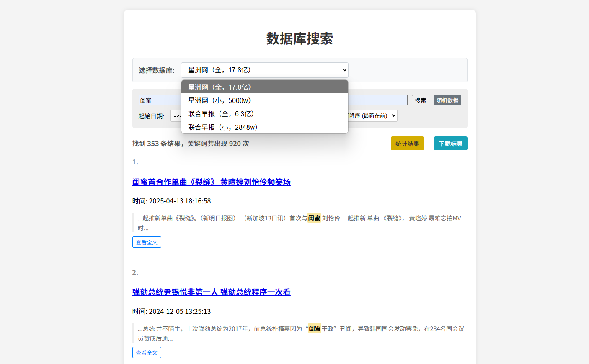The width and height of the screenshot is (589, 364).
Task: Click the teal 下载结果 button
Action: tap(450, 143)
